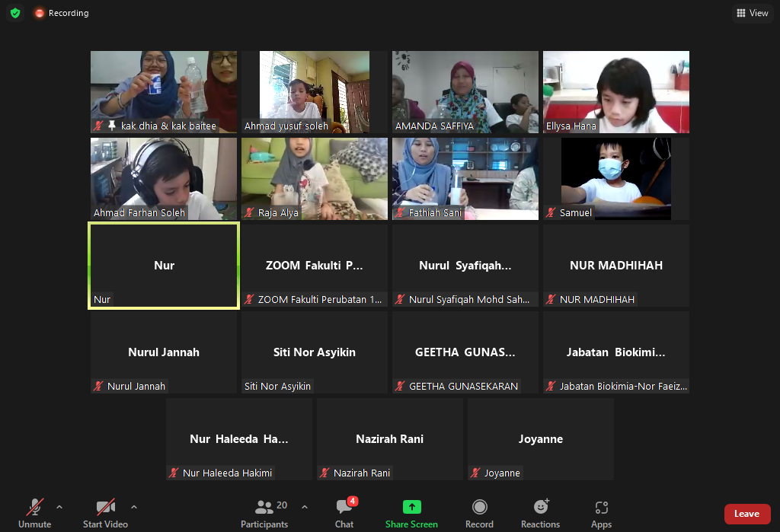
Task: Select the highlighted Nur tile
Action: pos(163,265)
